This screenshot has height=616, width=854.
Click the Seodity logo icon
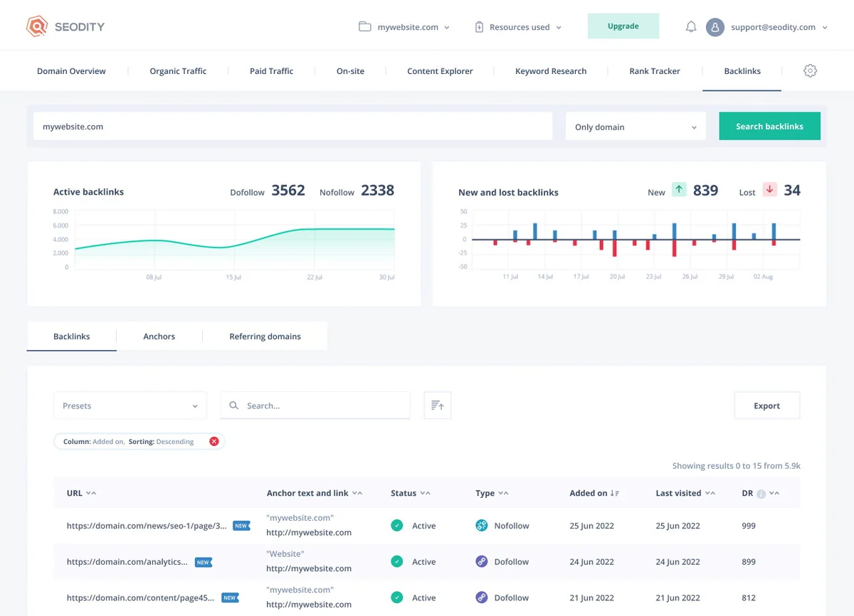tap(36, 27)
